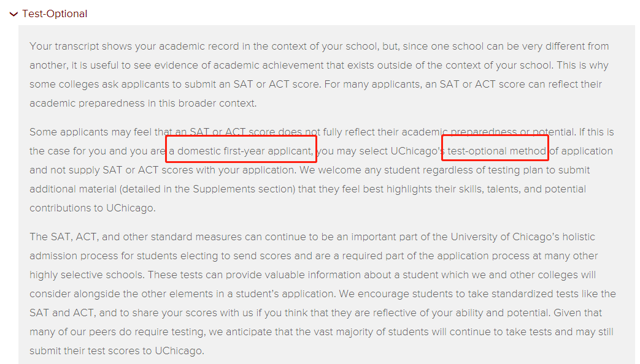The width and height of the screenshot is (640, 364).
Task: Click the line starting "some colleges ask applicants"
Action: point(315,85)
